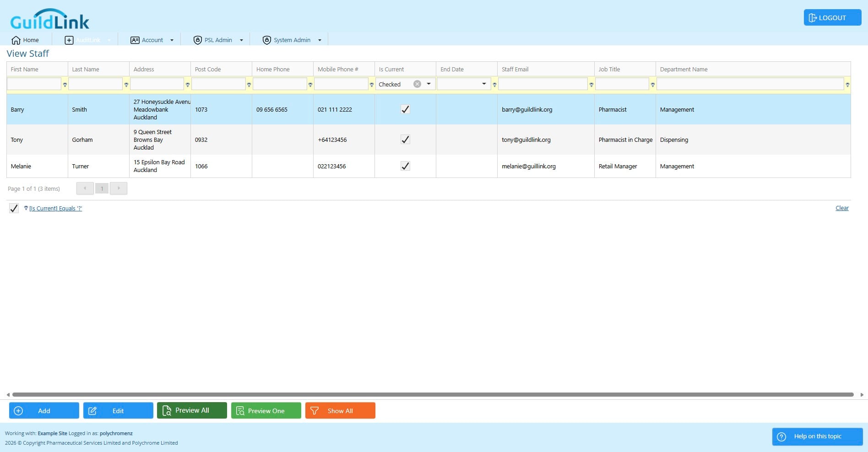Image resolution: width=868 pixels, height=452 pixels.
Task: Expand the System Admin menu arrow
Action: pyautogui.click(x=320, y=40)
